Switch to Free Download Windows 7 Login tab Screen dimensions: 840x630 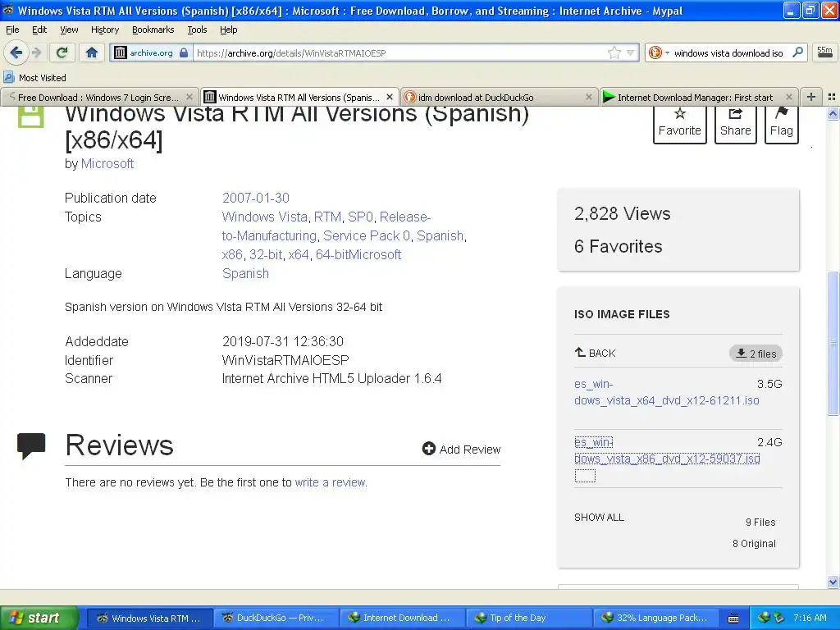pos(99,97)
